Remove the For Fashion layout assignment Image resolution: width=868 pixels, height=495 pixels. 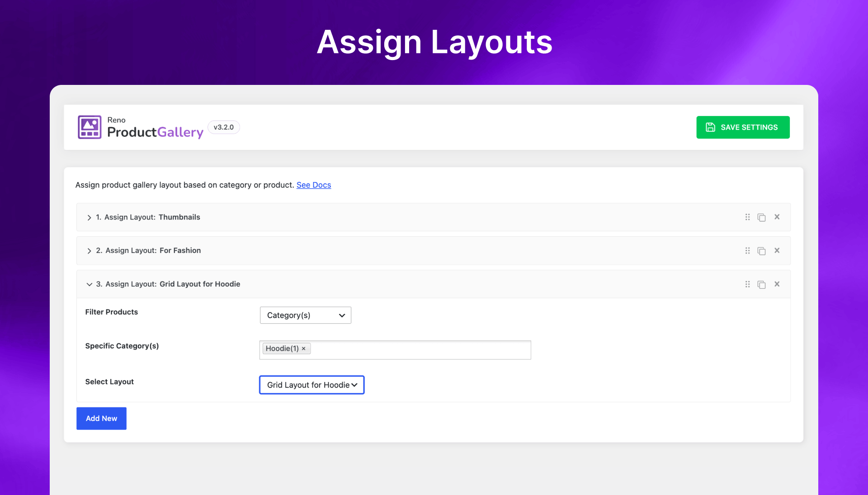[x=777, y=250]
